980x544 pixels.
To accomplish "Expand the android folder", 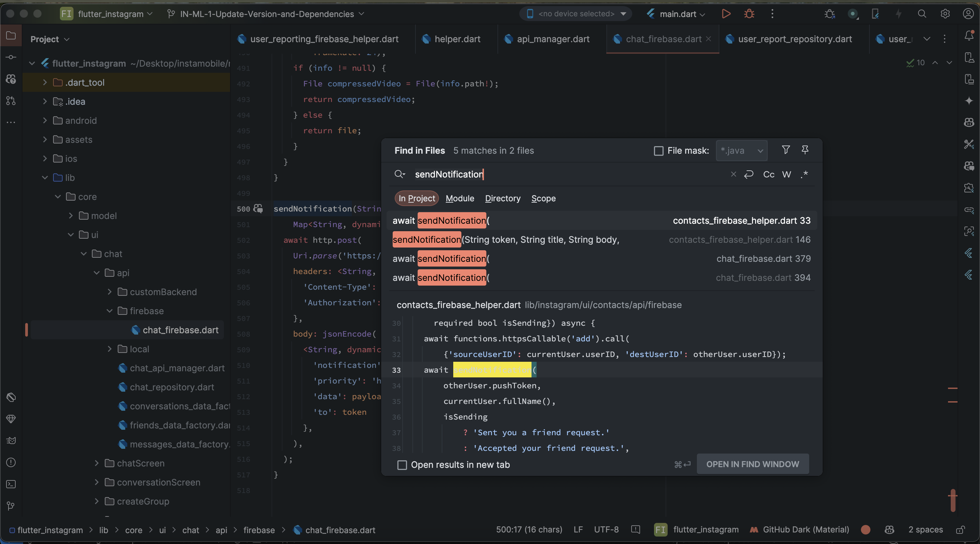I will [x=45, y=120].
